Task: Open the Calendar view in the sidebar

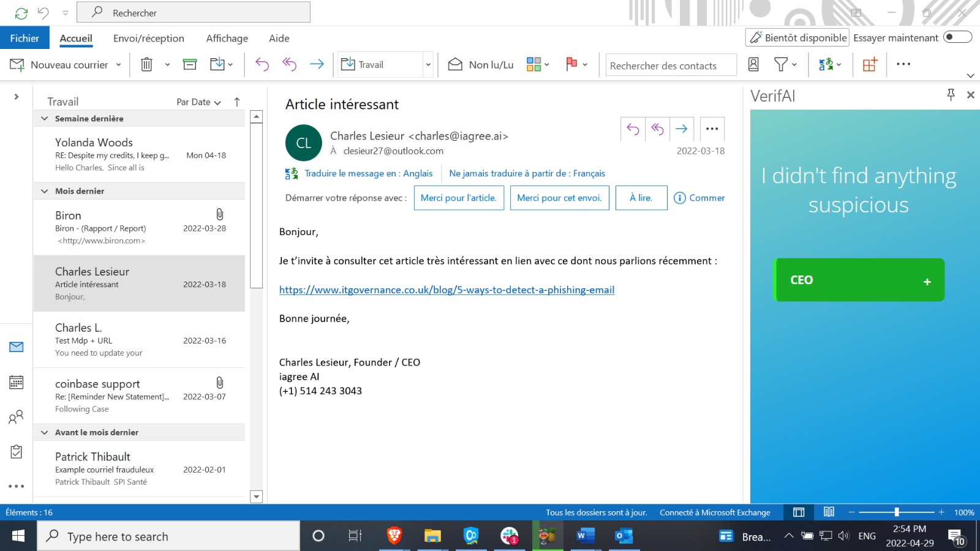Action: point(17,383)
